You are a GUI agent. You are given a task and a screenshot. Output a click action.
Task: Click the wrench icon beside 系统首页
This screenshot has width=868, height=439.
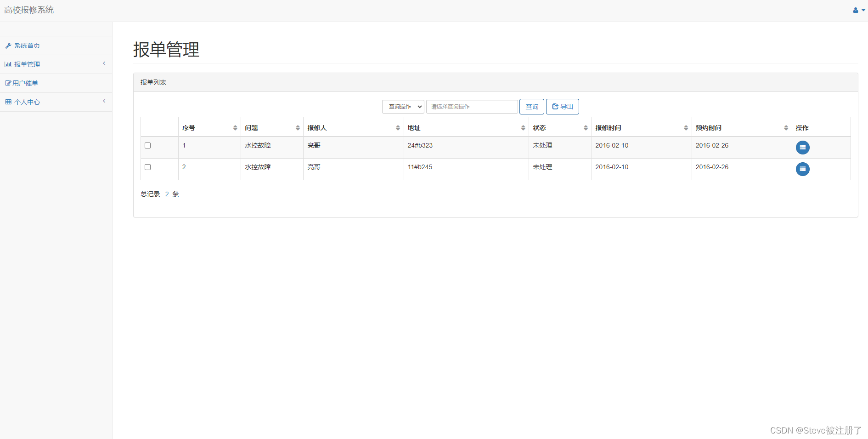[x=8, y=46]
